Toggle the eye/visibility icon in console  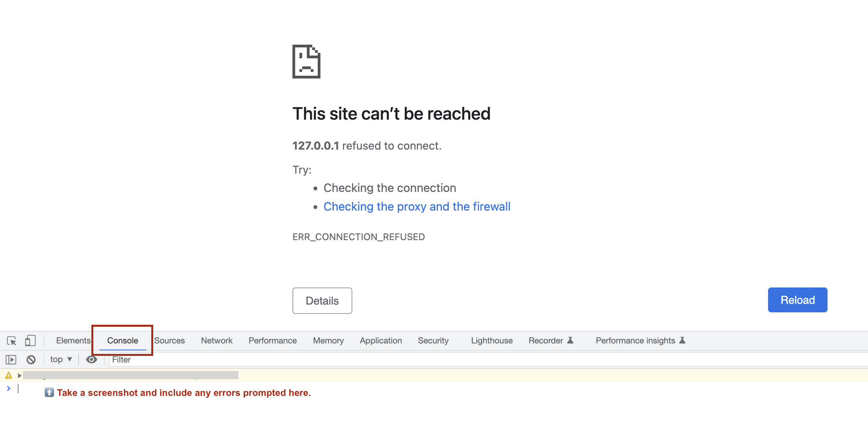[93, 359]
